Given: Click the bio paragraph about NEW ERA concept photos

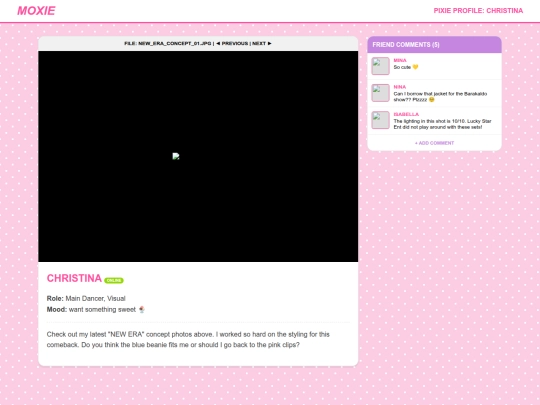Looking at the screenshot, I should tap(188, 340).
